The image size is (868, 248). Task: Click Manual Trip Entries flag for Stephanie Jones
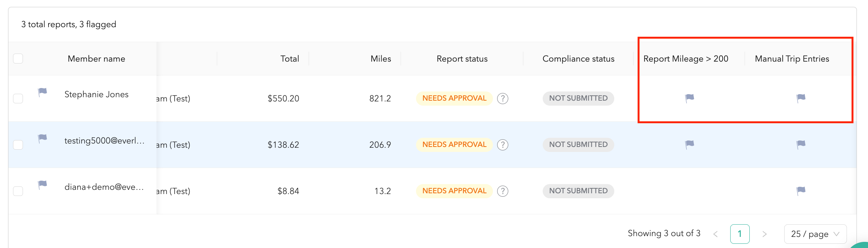click(801, 98)
